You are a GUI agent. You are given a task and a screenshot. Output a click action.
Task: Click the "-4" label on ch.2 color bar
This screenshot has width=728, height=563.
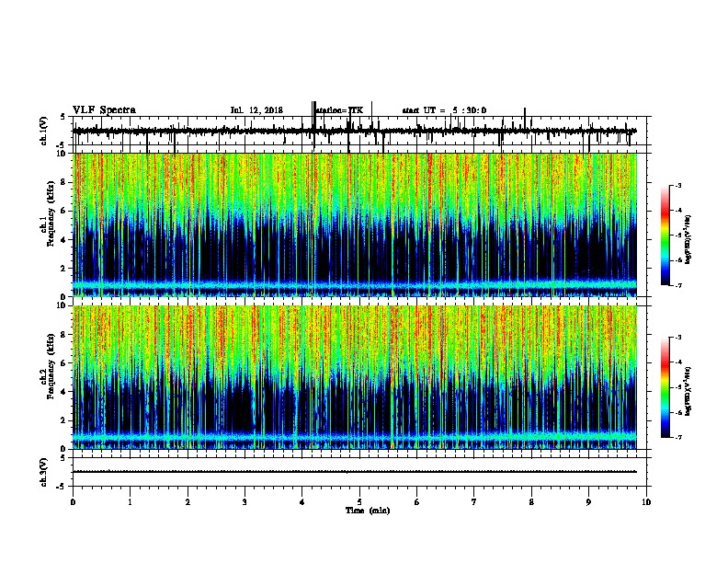click(677, 362)
